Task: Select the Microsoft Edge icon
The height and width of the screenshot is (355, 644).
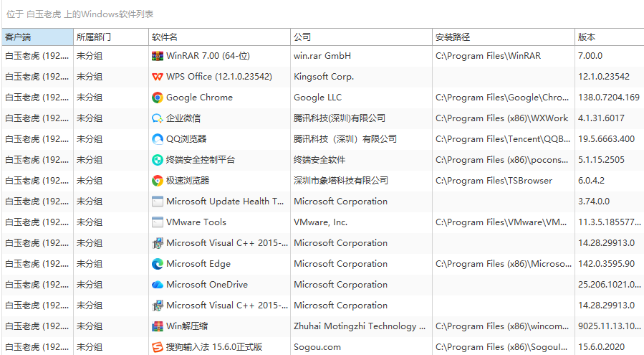Action: click(158, 264)
